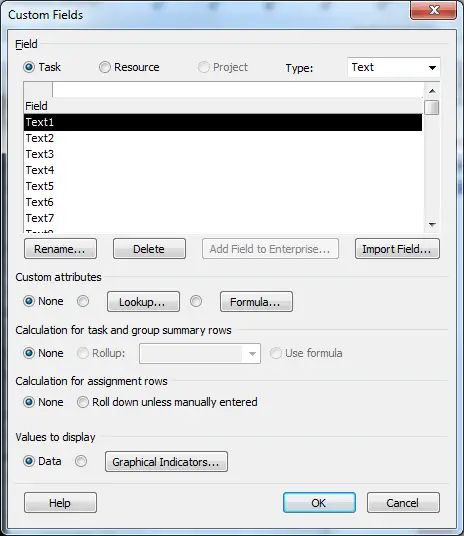Click the Import Field... button

(x=397, y=249)
